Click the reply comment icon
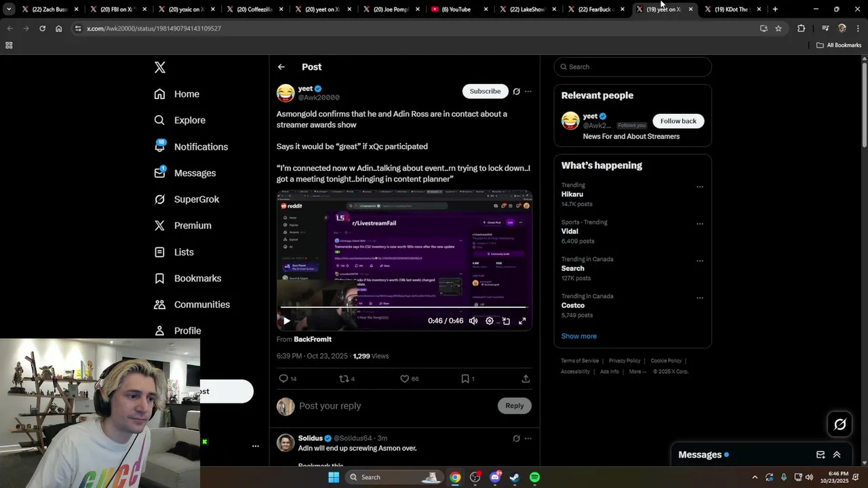868x488 pixels. point(283,379)
